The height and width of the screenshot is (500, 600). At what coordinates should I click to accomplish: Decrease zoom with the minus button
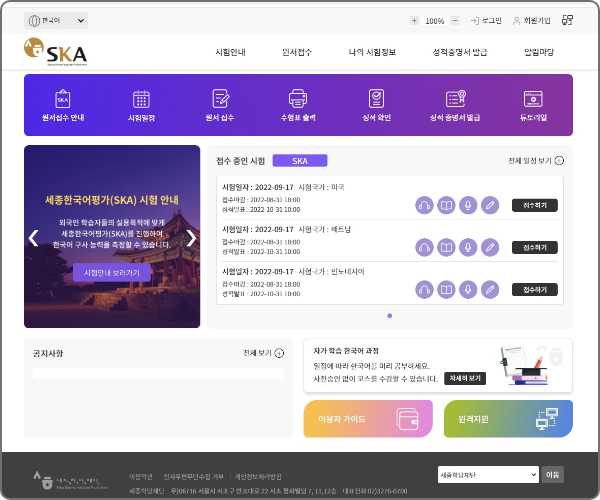(x=455, y=21)
